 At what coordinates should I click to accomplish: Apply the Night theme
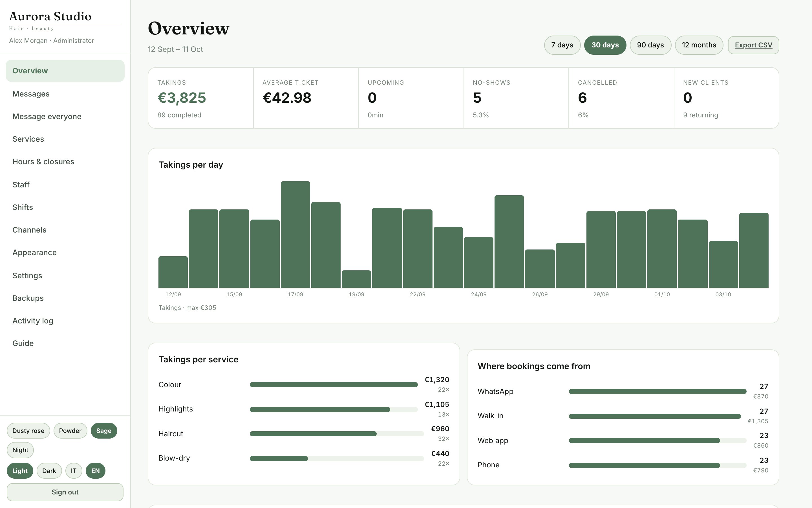[x=20, y=450]
